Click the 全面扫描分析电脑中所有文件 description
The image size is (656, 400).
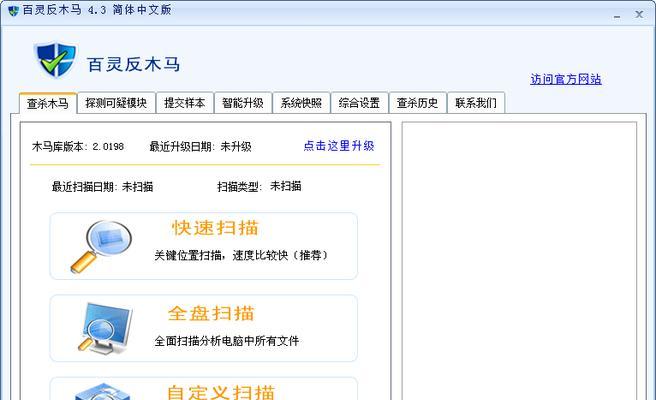pos(227,341)
